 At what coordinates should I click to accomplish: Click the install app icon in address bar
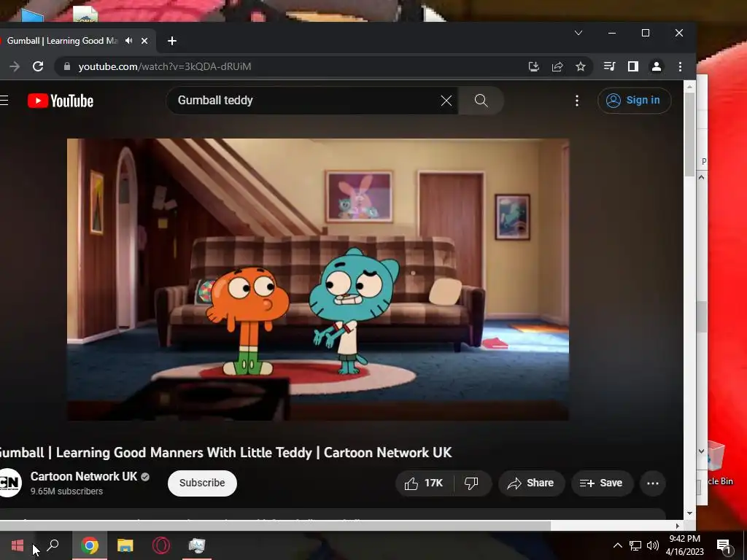tap(534, 66)
